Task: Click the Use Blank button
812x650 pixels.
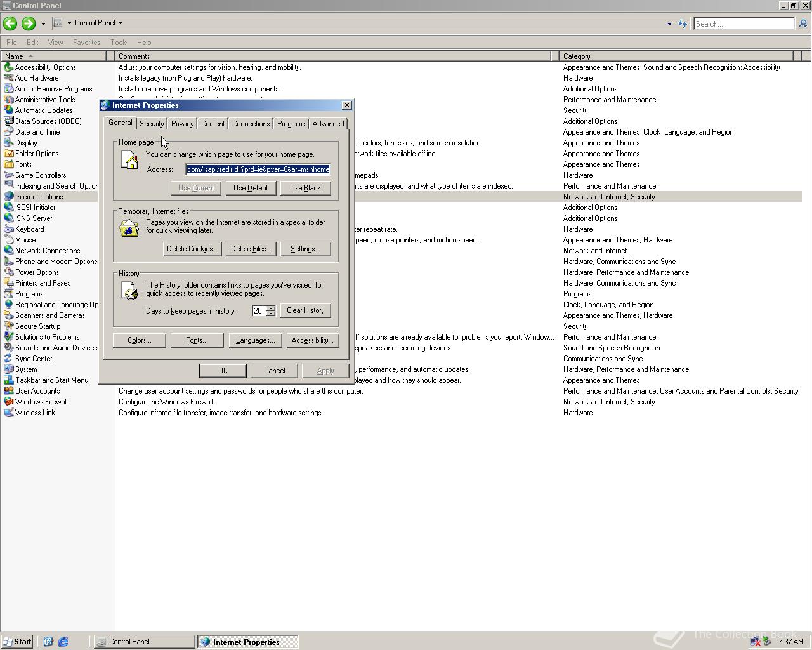Action: point(305,188)
